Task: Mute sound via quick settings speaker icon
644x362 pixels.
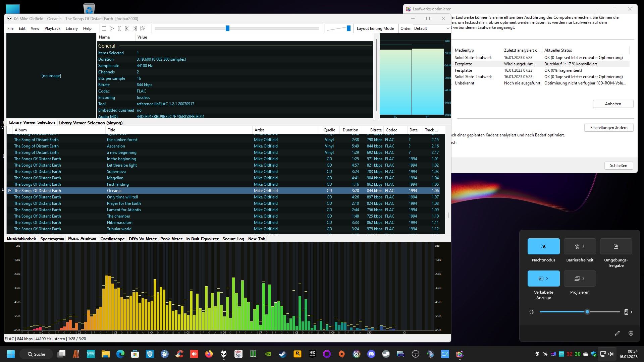Action: [x=531, y=312]
